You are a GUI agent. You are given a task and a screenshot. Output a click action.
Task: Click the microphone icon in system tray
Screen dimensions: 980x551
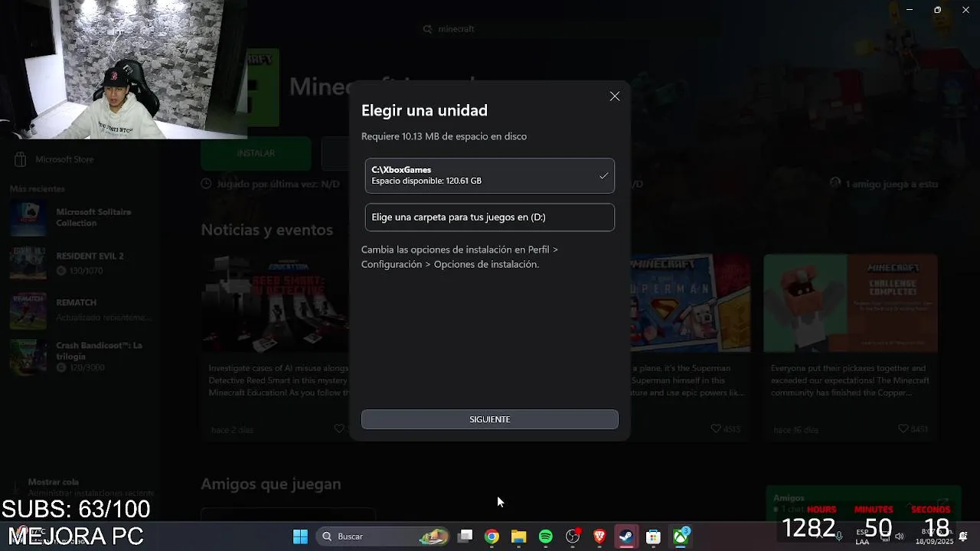pyautogui.click(x=839, y=536)
